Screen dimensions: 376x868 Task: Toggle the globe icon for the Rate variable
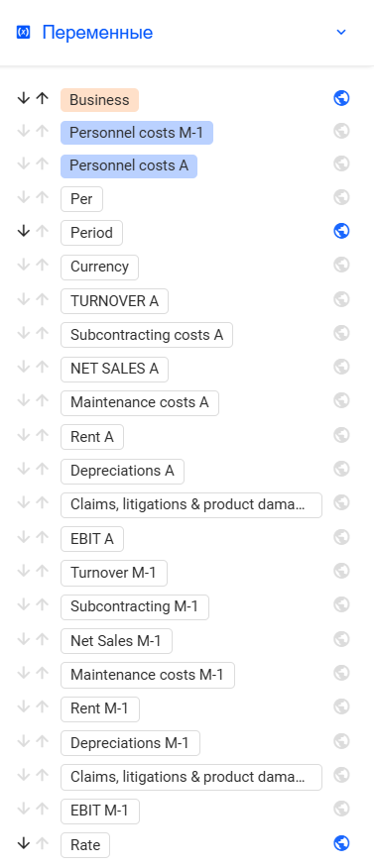[x=341, y=843]
